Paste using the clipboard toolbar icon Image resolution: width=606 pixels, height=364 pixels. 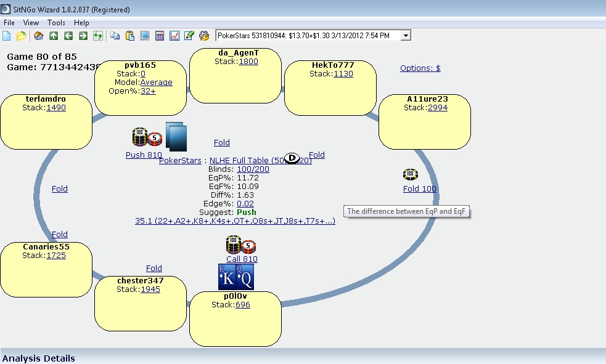130,36
